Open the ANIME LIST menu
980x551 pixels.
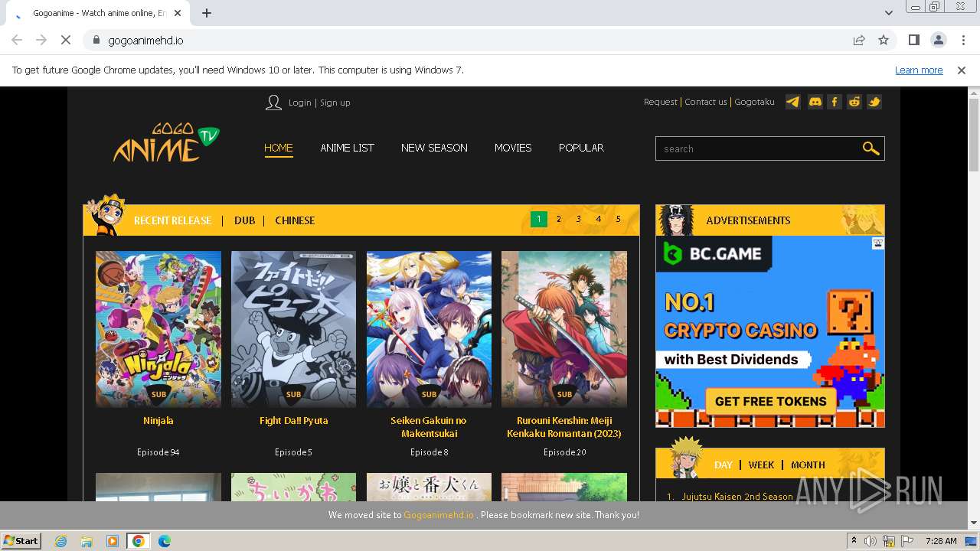point(347,148)
